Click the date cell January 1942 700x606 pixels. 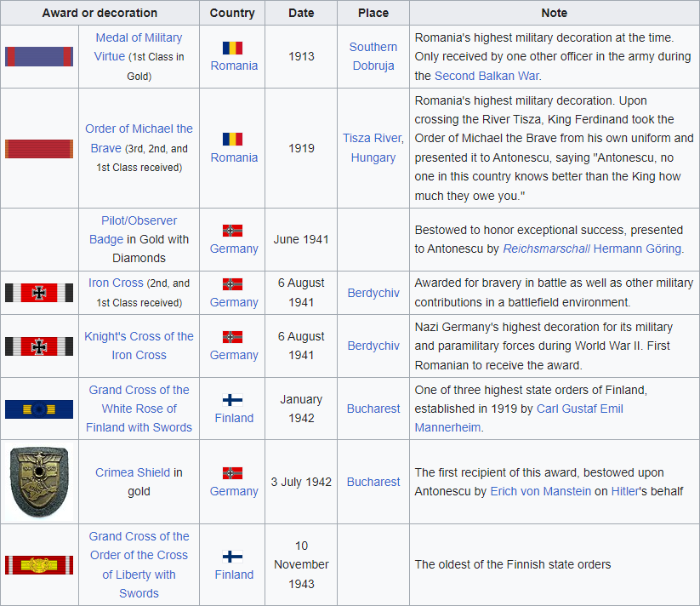click(x=301, y=409)
